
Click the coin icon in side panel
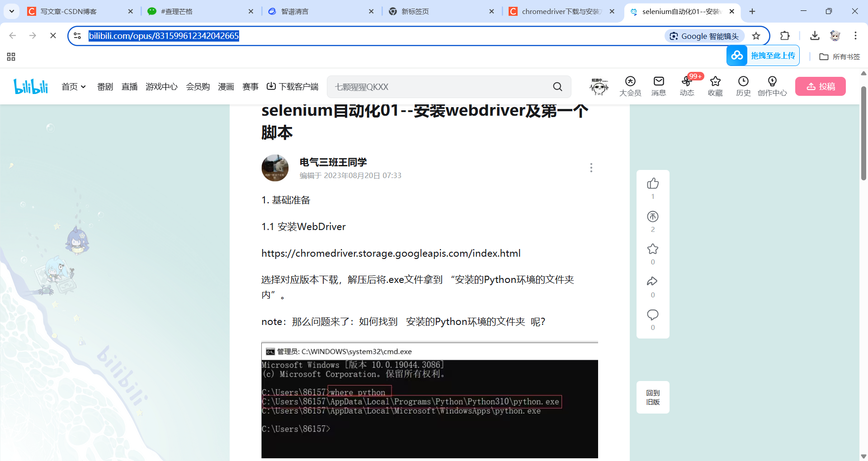coord(653,216)
